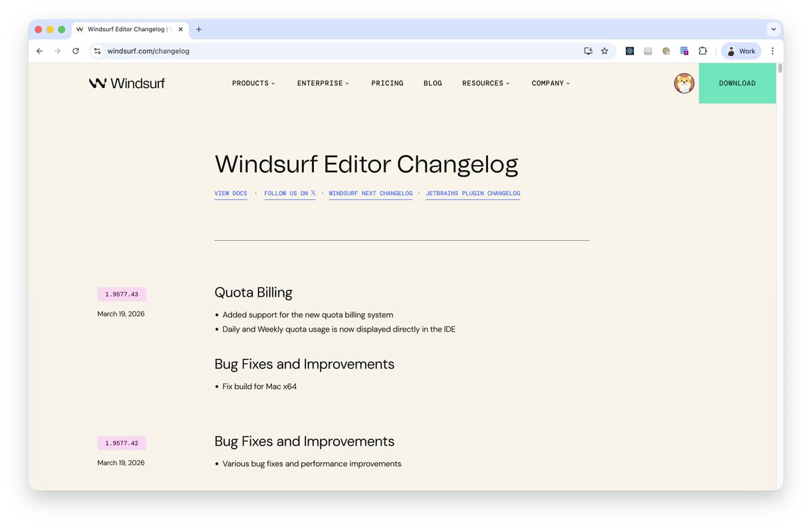Open the cookie extension icon

(667, 51)
